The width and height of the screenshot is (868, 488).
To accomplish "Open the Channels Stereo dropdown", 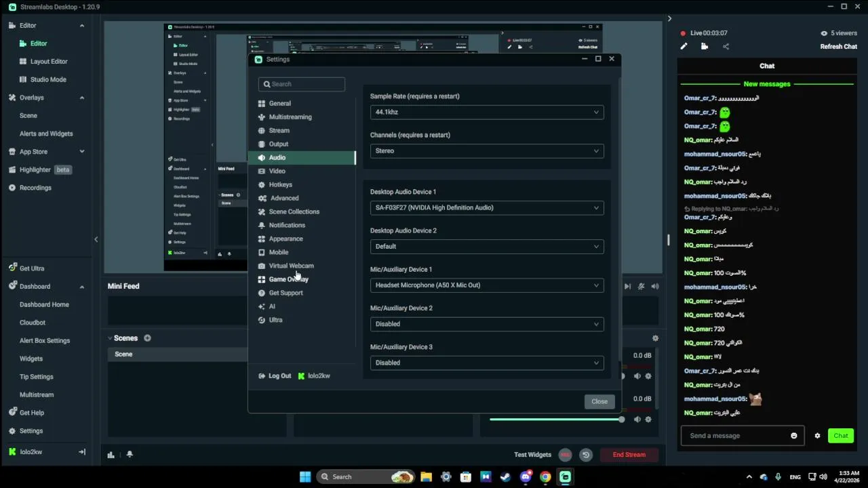I will (487, 151).
